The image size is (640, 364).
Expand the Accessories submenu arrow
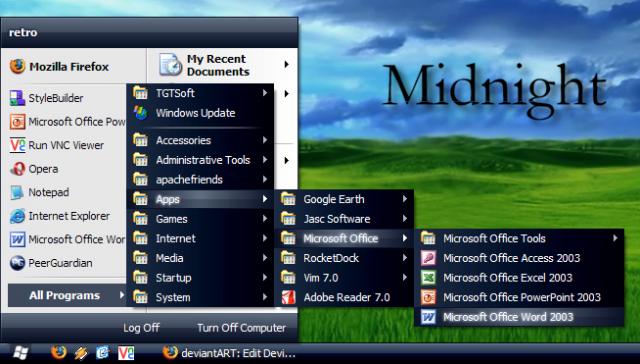pos(265,140)
